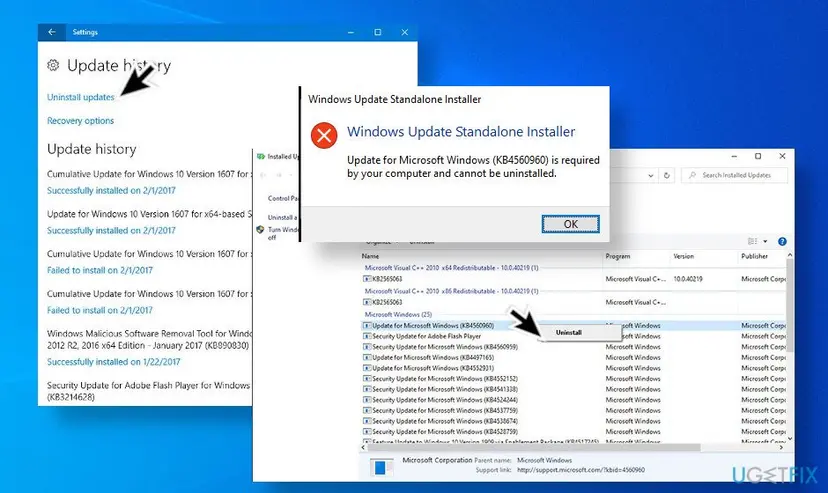Viewport: 828px width, 493px height.
Task: Click the Microsoft Corporation name in details pane
Action: (x=437, y=460)
